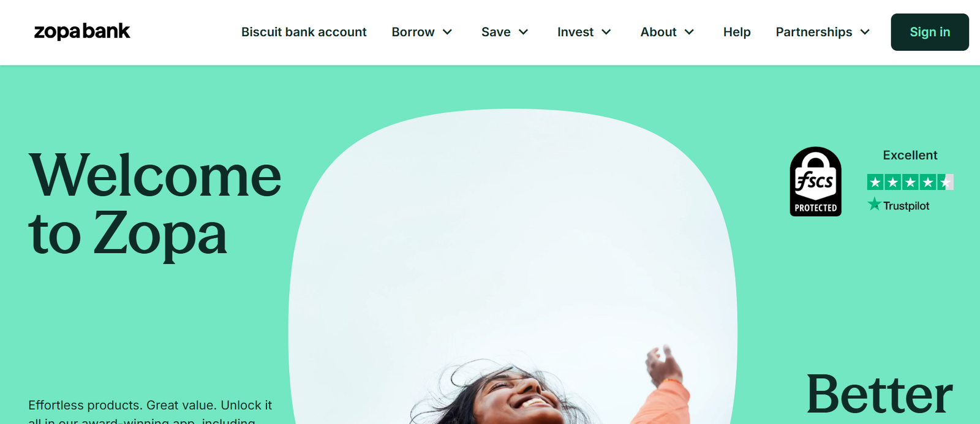
Task: Click the chevron next to Invest
Action: [x=606, y=32]
